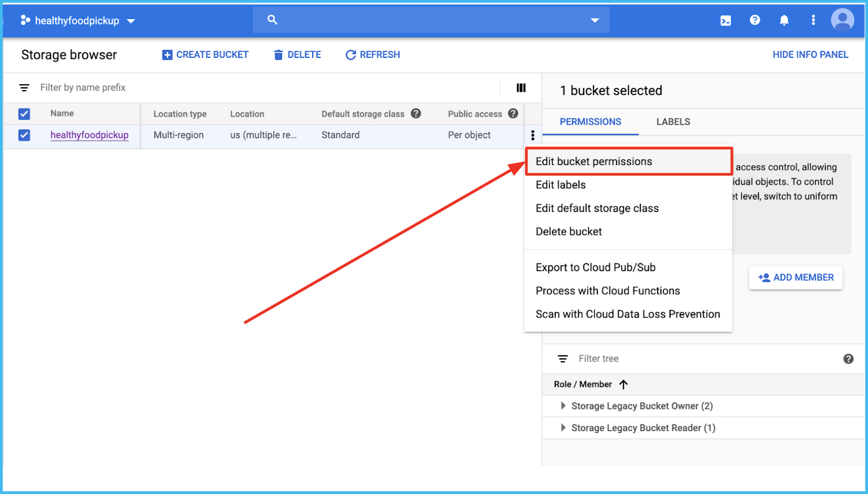Click the us (multiple re... location cell
Viewport: 868px width, 494px height.
tap(263, 135)
